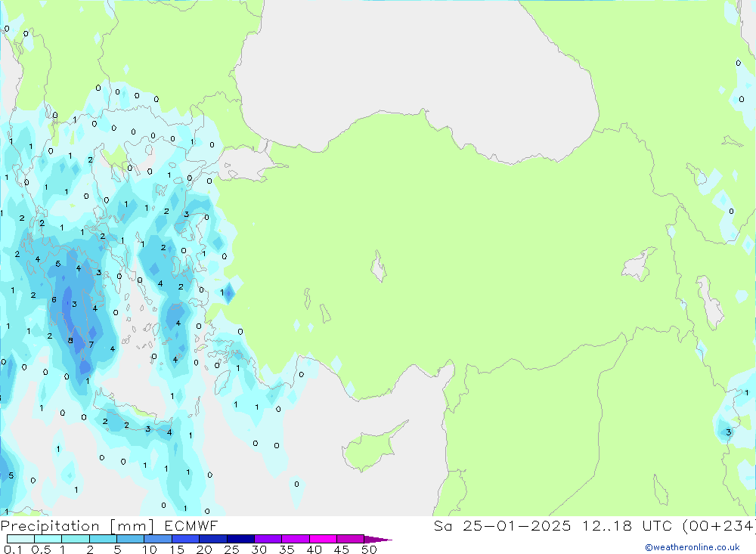The height and width of the screenshot is (554, 756).
Task: Click the '12..18 UTC' time range
Action: (621, 526)
